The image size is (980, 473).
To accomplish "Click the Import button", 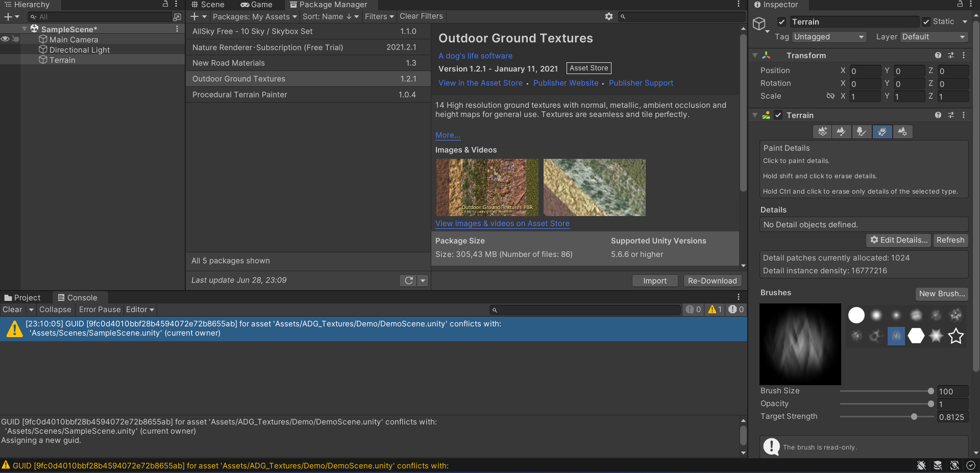I will coord(655,281).
